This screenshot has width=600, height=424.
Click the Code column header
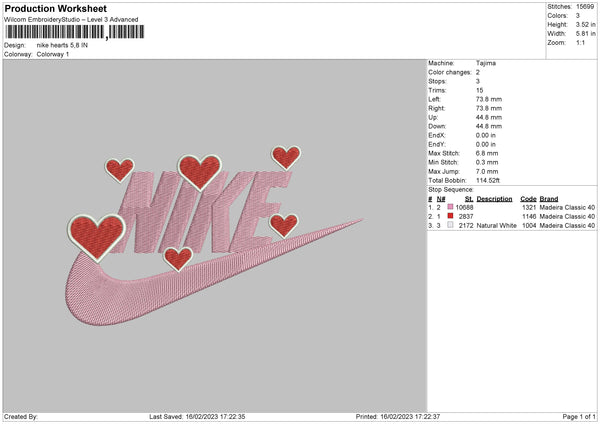point(528,199)
